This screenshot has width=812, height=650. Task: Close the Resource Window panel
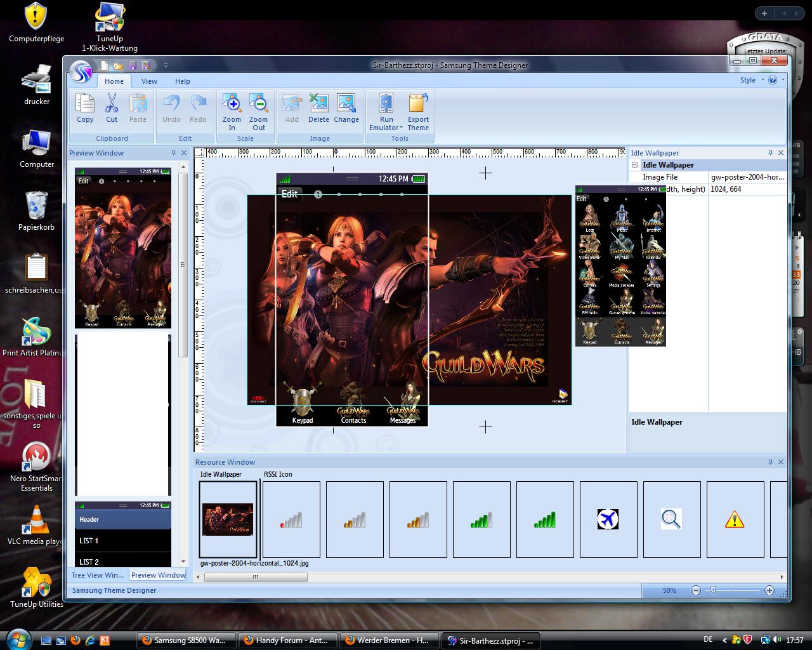click(781, 462)
